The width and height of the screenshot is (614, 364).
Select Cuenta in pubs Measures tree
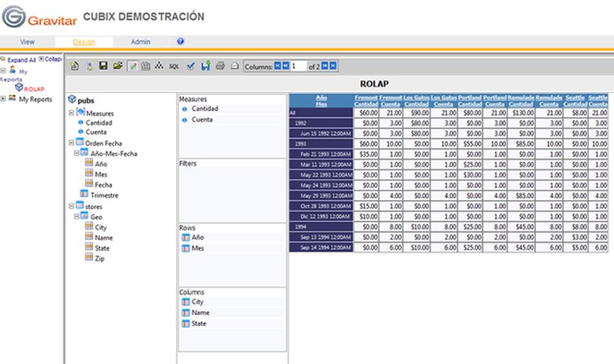coord(96,132)
